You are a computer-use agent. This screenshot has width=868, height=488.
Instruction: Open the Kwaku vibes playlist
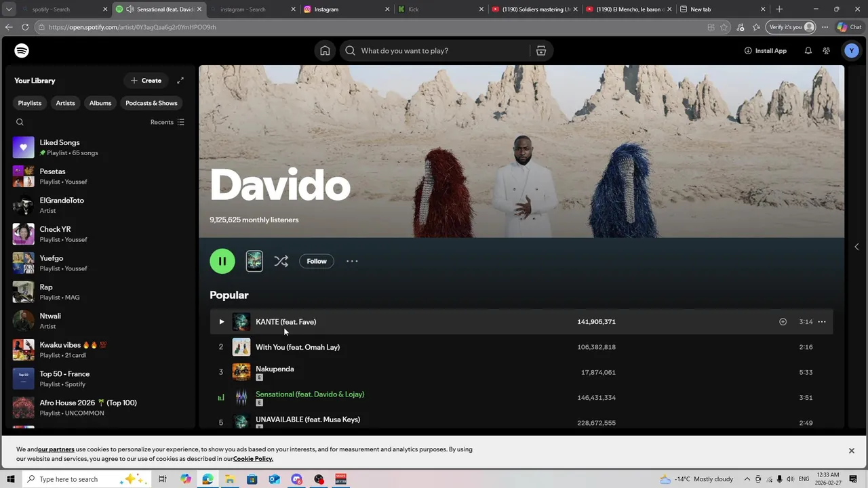pyautogui.click(x=100, y=350)
